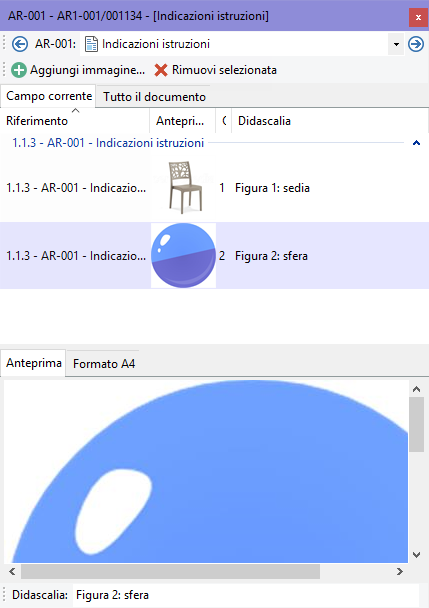Click the green plus Aggiungi immagine icon
The width and height of the screenshot is (429, 608).
click(19, 70)
